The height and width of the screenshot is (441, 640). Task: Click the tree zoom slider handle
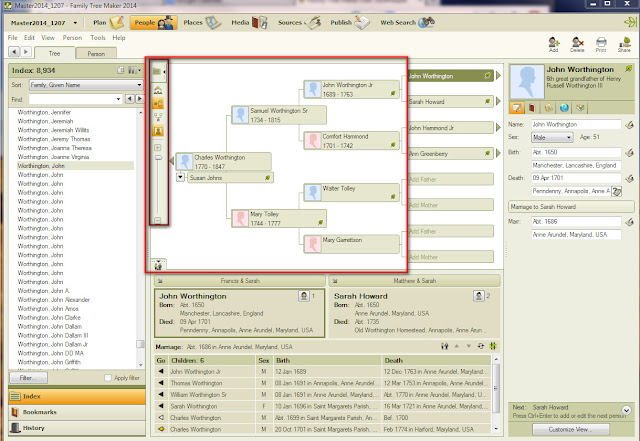point(158,158)
